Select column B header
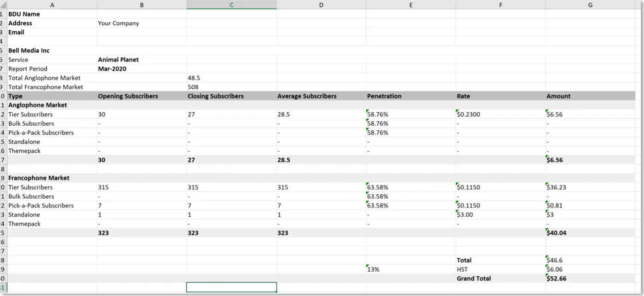Image resolution: width=644 pixels, height=296 pixels. (142, 5)
